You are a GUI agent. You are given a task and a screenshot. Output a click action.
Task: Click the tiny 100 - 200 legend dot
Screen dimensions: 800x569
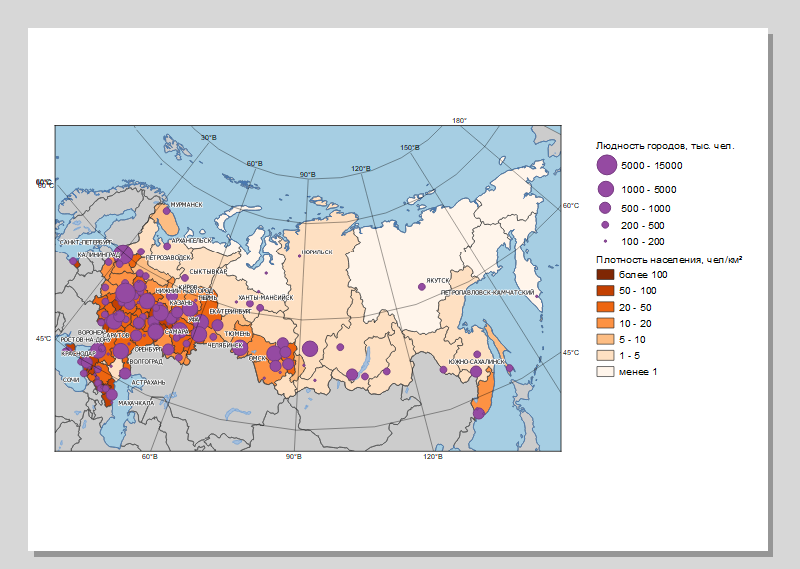[x=605, y=242]
